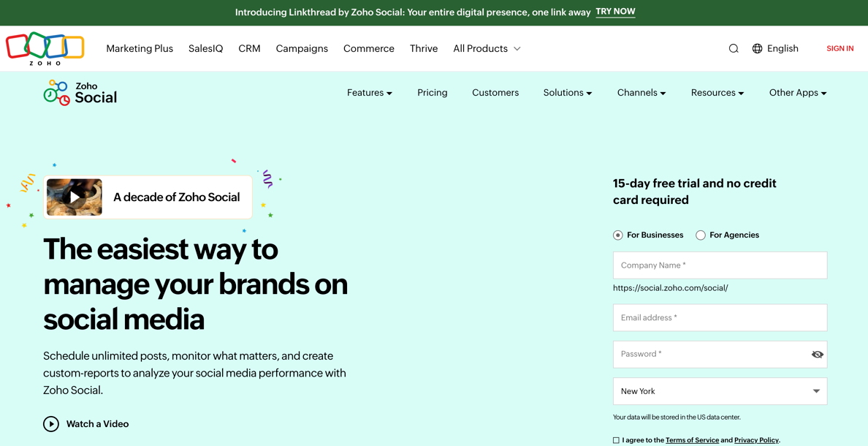Viewport: 868px width, 446px height.
Task: Go to the Pricing page
Action: tap(432, 93)
